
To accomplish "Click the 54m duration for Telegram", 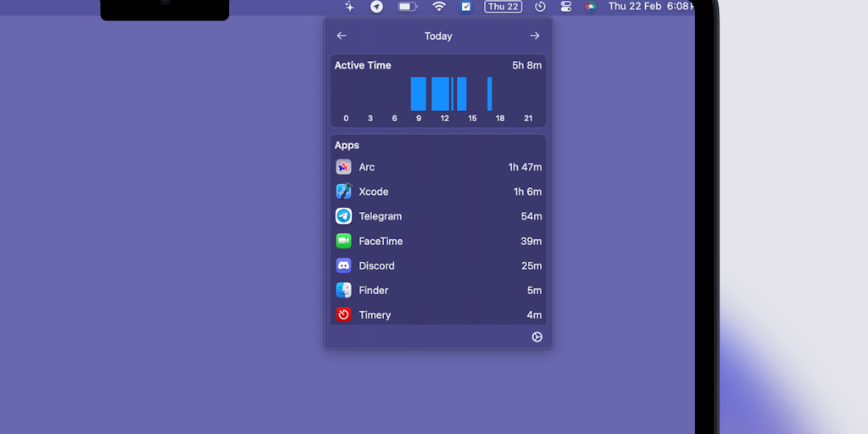I will 531,216.
